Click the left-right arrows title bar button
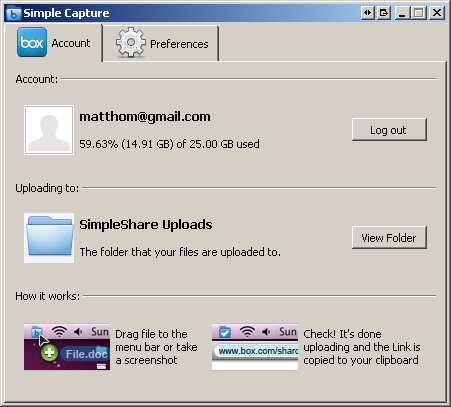Viewport: 451px width, 407px height. click(x=367, y=13)
